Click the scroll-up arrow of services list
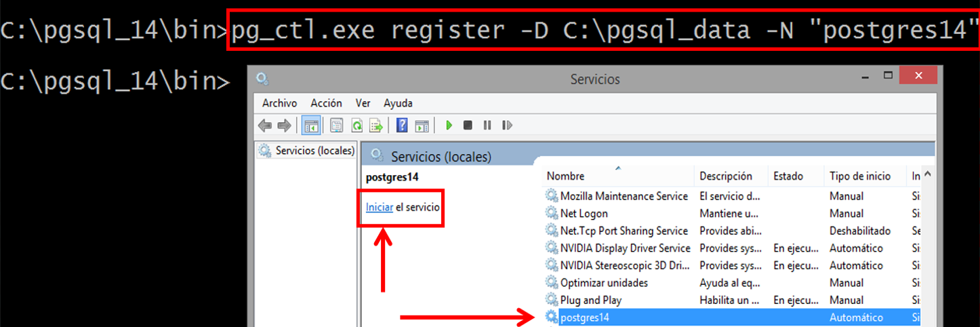Viewport: 980px width, 327px height. pyautogui.click(x=928, y=175)
